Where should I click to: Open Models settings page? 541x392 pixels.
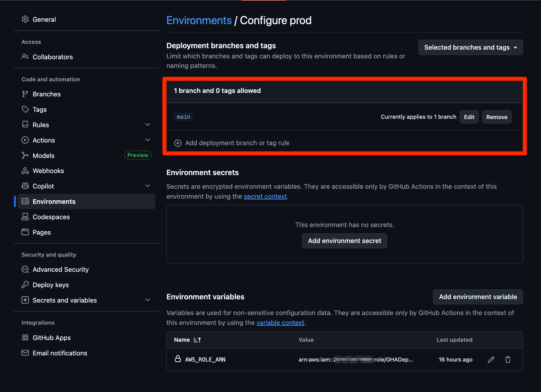tap(86, 156)
